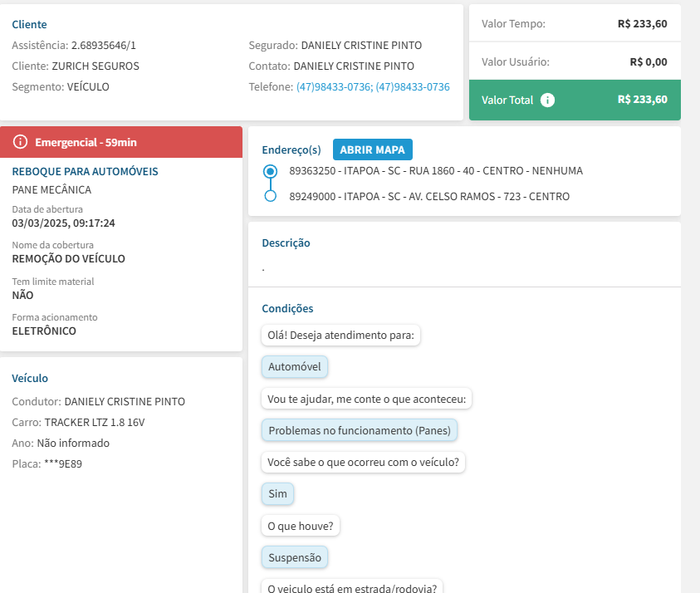Click the Valor Total info icon
Screen dimensions: 700x593
click(x=547, y=100)
